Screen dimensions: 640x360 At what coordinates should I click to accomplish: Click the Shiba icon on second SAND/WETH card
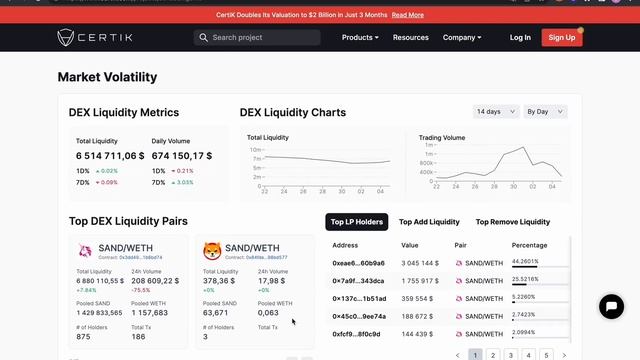(212, 251)
